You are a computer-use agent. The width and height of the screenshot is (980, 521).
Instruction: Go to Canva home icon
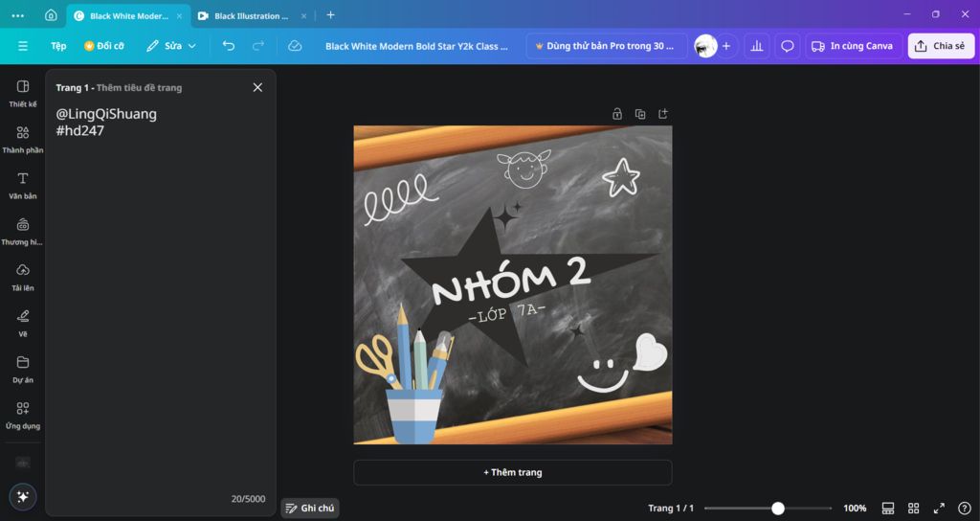click(x=52, y=15)
